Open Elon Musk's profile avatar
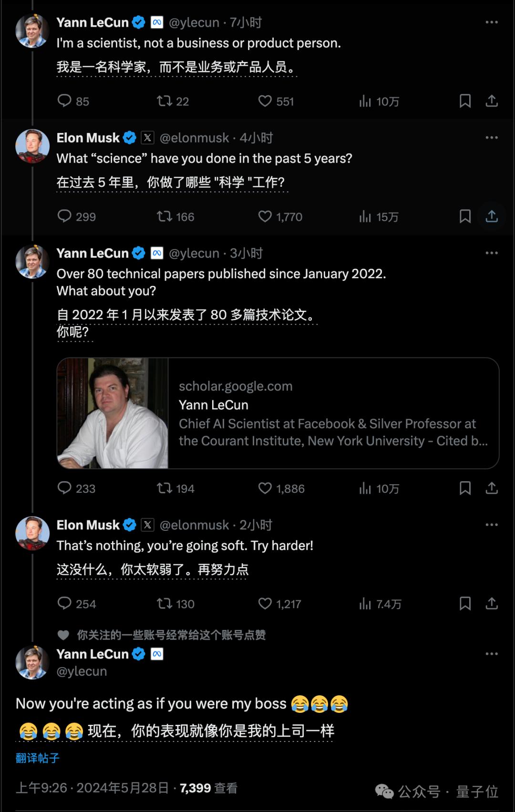 tap(32, 144)
